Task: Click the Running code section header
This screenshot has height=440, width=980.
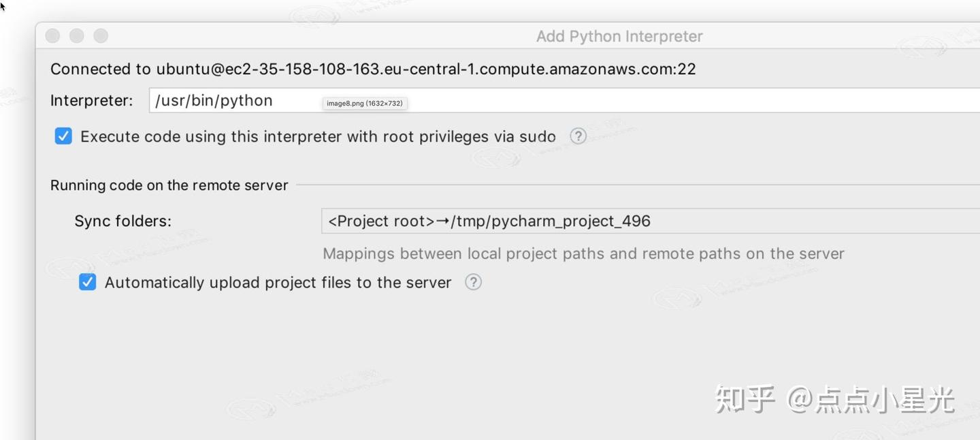Action: tap(169, 185)
